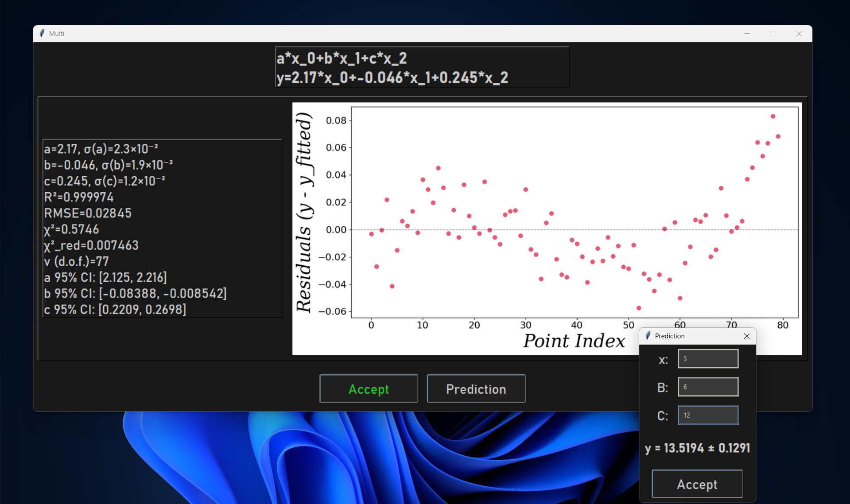850x504 pixels.
Task: Click the b=-0.046, σ(b) parameter line
Action: pos(109,165)
